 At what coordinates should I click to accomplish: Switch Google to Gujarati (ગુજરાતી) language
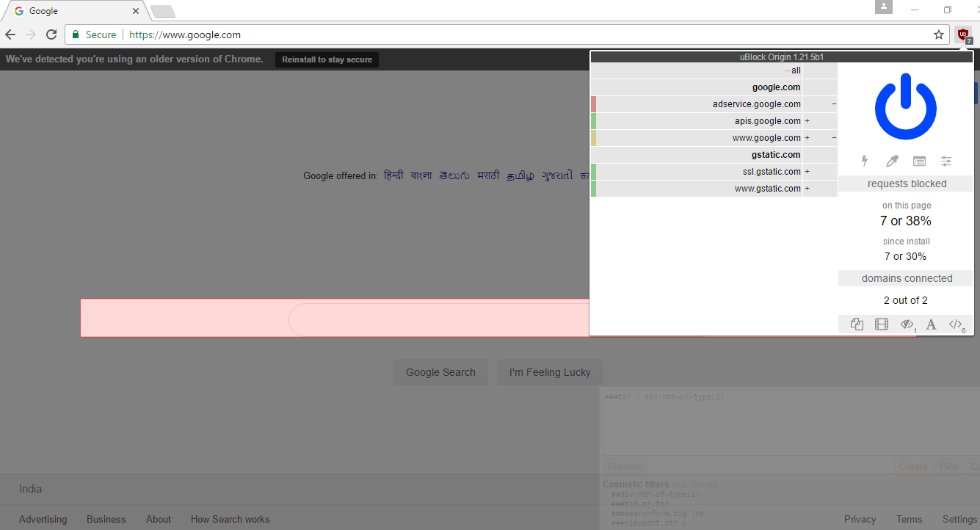tap(557, 175)
